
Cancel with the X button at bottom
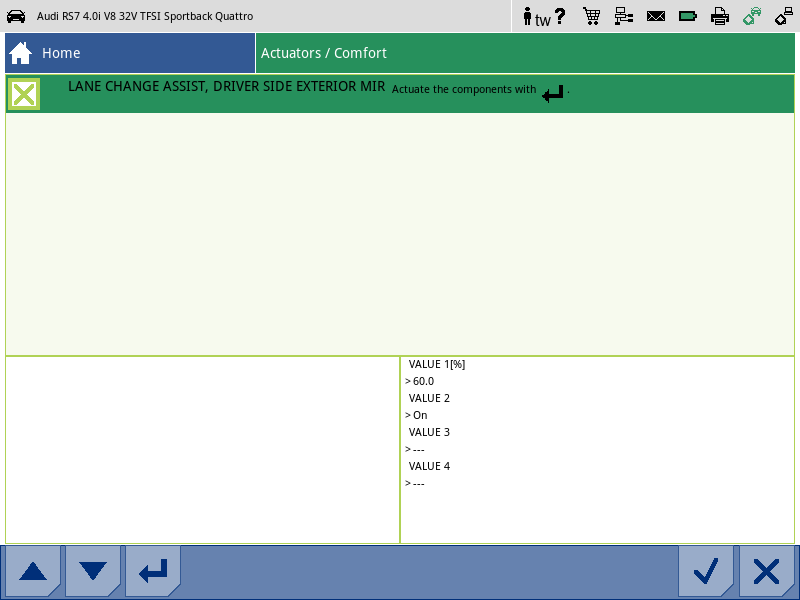766,572
